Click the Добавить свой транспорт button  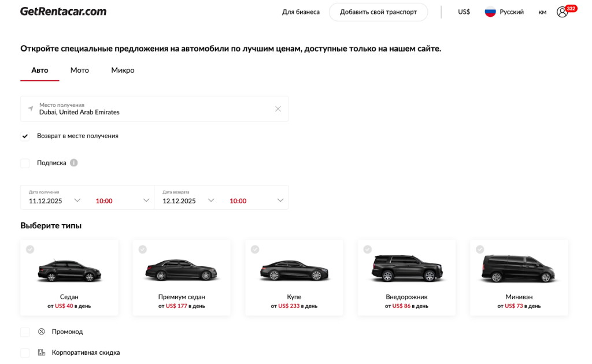point(378,11)
